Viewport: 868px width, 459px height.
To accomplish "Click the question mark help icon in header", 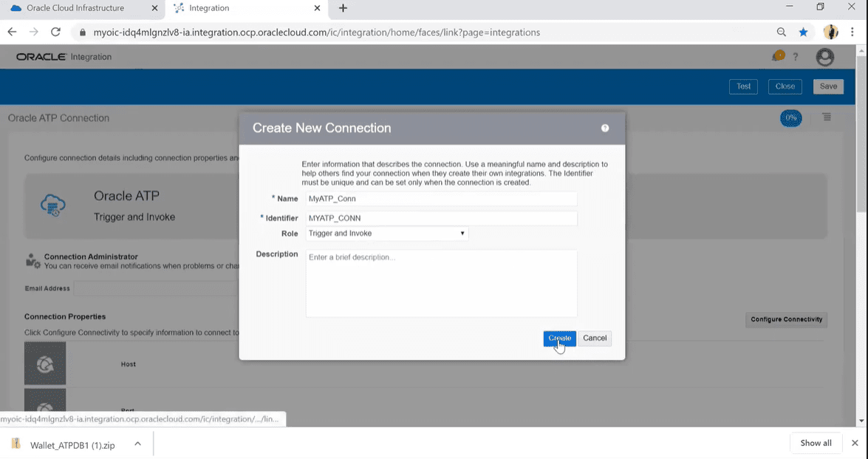I will [x=796, y=56].
